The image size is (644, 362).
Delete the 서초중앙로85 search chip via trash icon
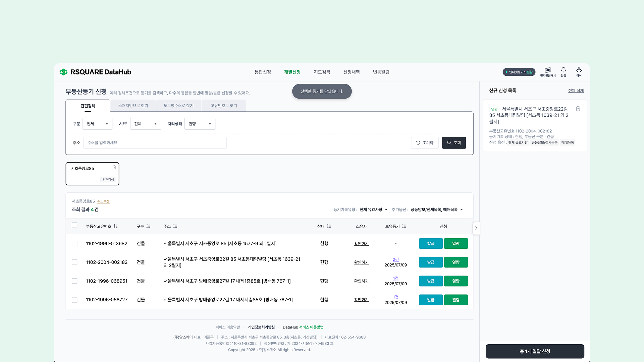coord(114,167)
